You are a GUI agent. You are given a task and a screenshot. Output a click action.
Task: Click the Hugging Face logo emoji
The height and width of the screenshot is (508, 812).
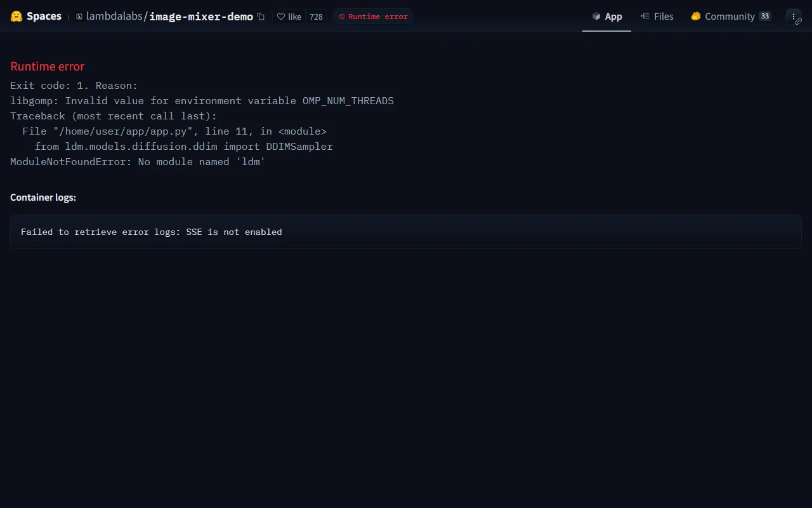[x=16, y=17]
